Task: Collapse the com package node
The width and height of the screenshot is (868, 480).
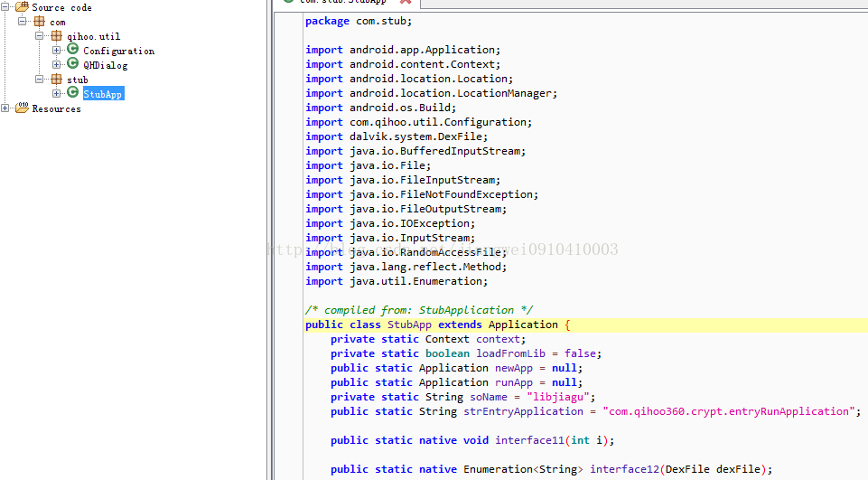Action: (23, 22)
